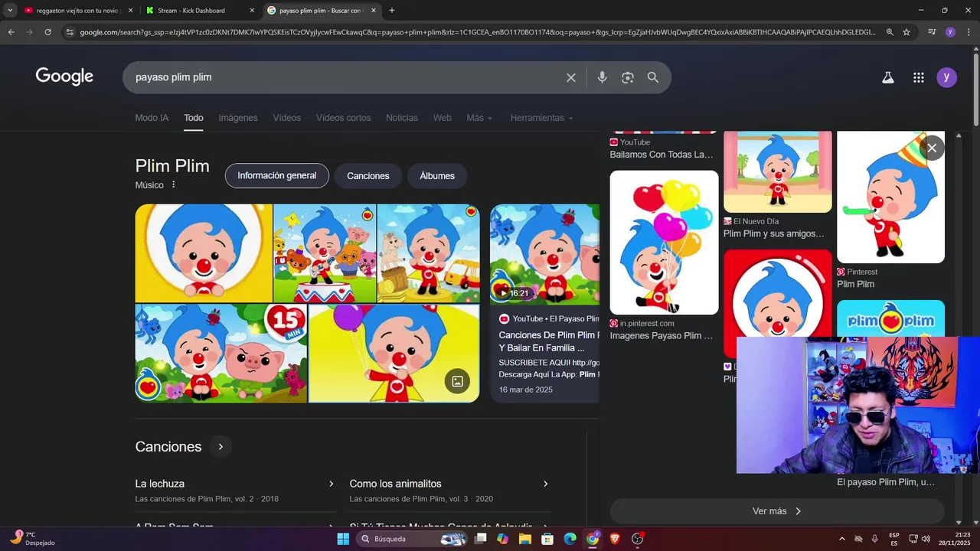Click the magnifier search submit icon
This screenshot has width=980, height=551.
coord(653,77)
